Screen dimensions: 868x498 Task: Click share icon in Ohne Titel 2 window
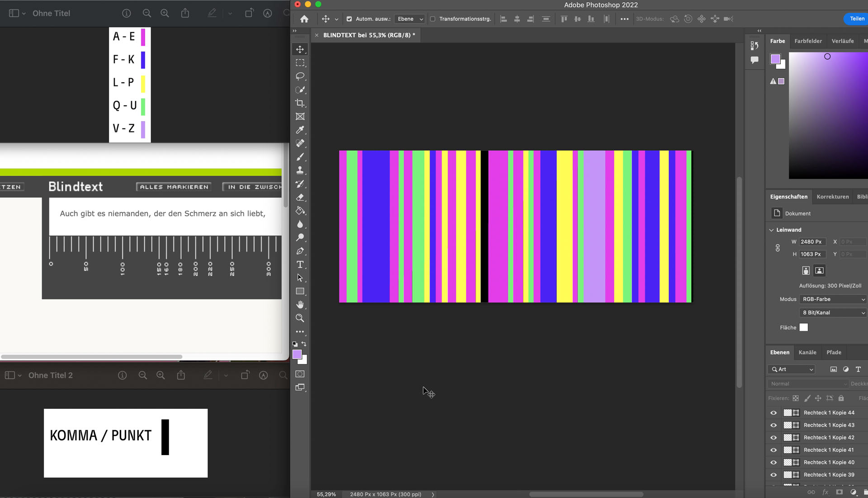tap(181, 375)
